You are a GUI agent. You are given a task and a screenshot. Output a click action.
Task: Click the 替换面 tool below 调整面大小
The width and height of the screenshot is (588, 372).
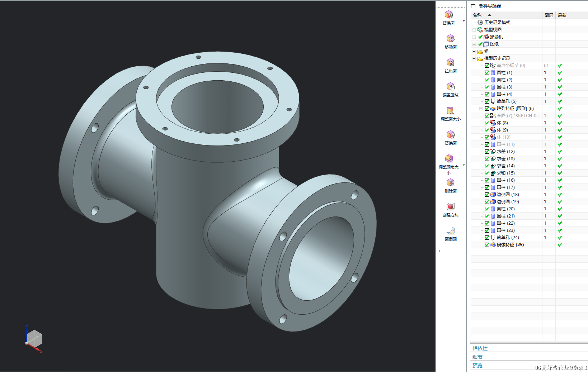(451, 138)
